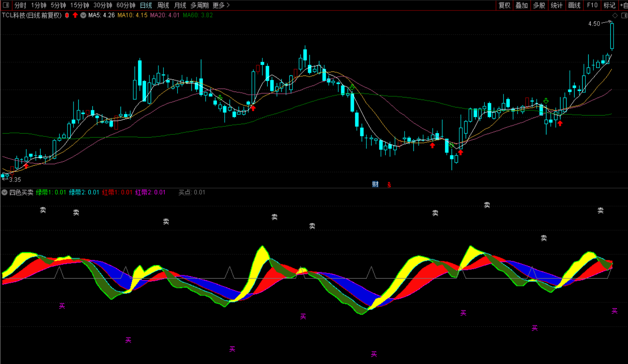This screenshot has width=628, height=364.
Task: Switch to 60分钟 period
Action: [126, 5]
